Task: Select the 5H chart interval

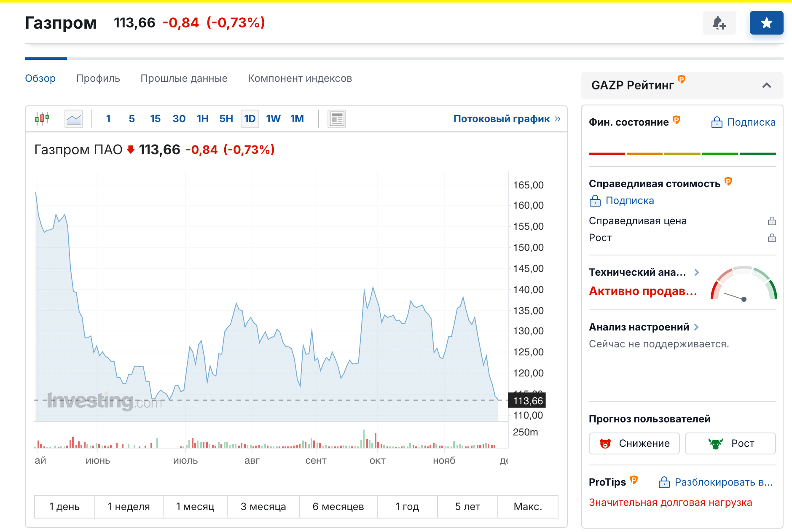Action: pyautogui.click(x=226, y=119)
